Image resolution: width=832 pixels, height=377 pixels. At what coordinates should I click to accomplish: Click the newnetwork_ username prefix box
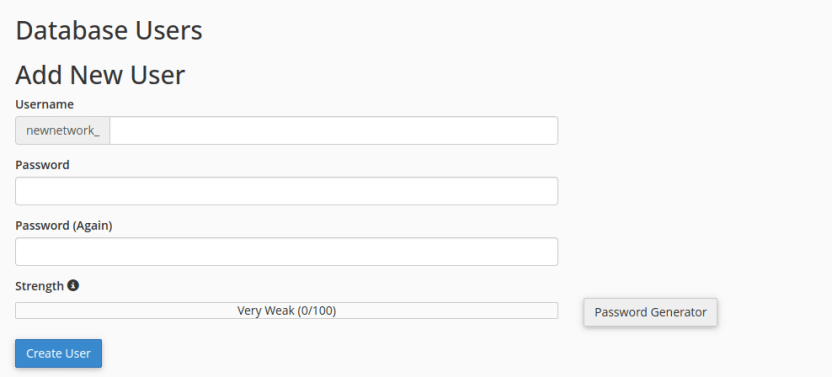pos(63,131)
